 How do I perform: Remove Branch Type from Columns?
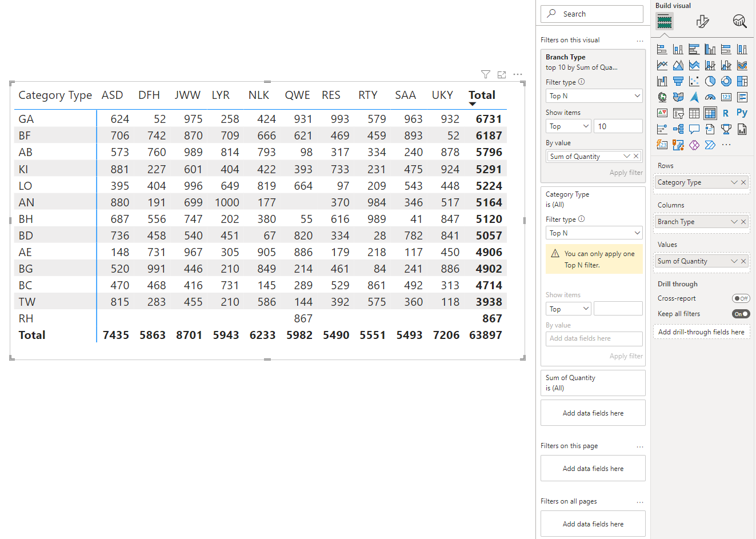pyautogui.click(x=743, y=222)
